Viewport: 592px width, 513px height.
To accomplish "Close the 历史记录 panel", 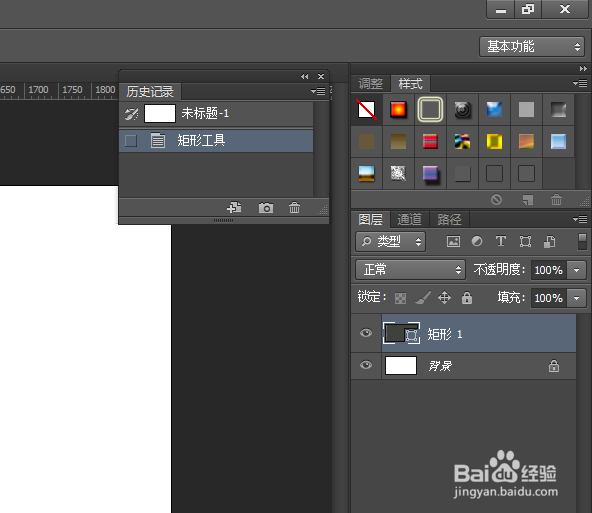I will coord(321,77).
